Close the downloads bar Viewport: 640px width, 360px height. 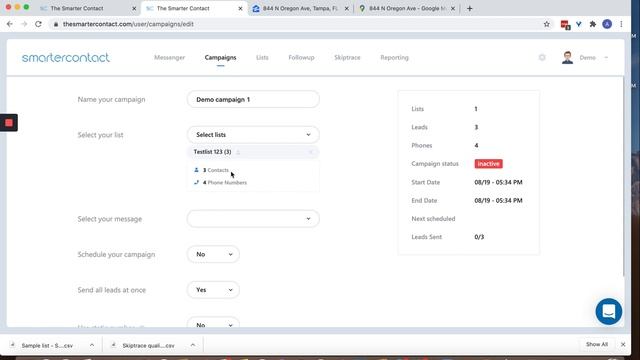click(x=623, y=344)
